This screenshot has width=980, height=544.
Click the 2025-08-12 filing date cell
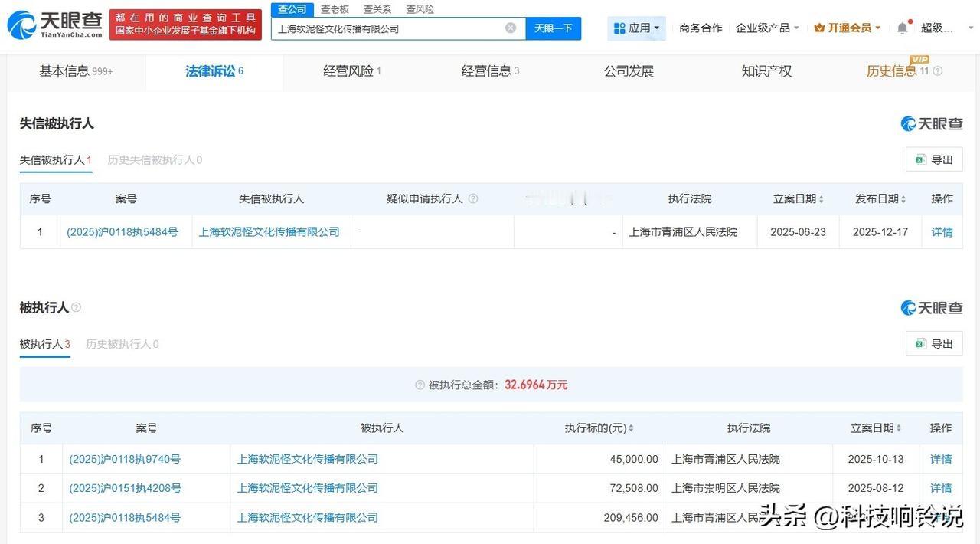coord(876,488)
